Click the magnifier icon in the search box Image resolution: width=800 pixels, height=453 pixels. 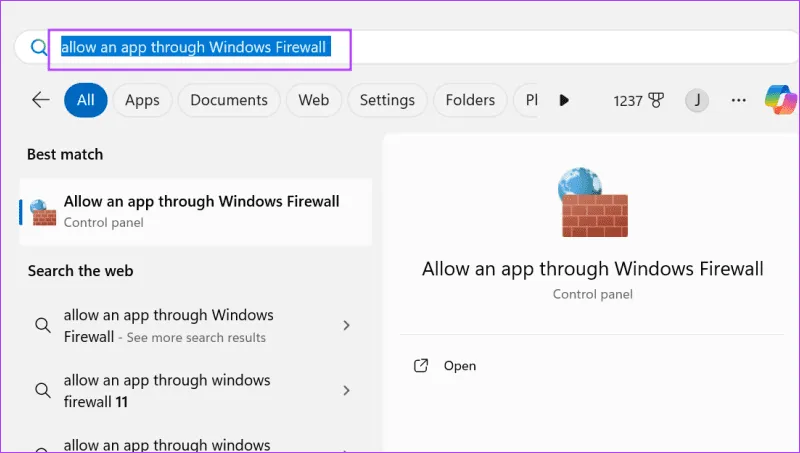(x=38, y=47)
